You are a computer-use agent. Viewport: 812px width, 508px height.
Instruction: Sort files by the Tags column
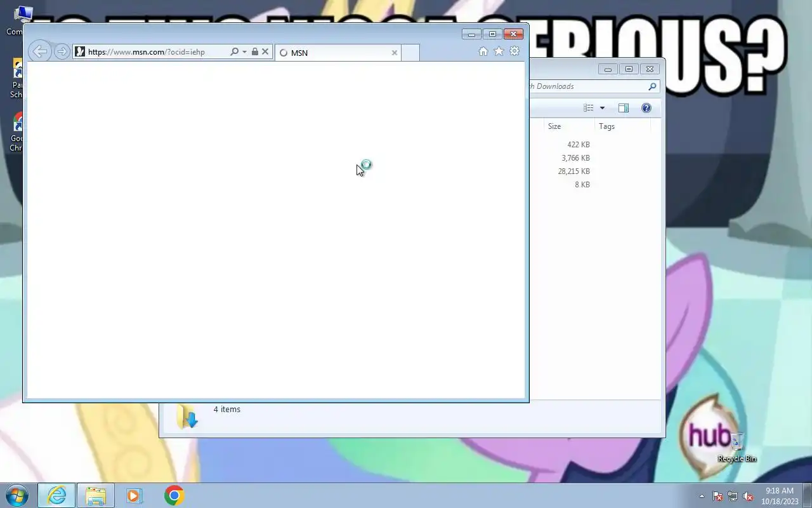point(622,126)
